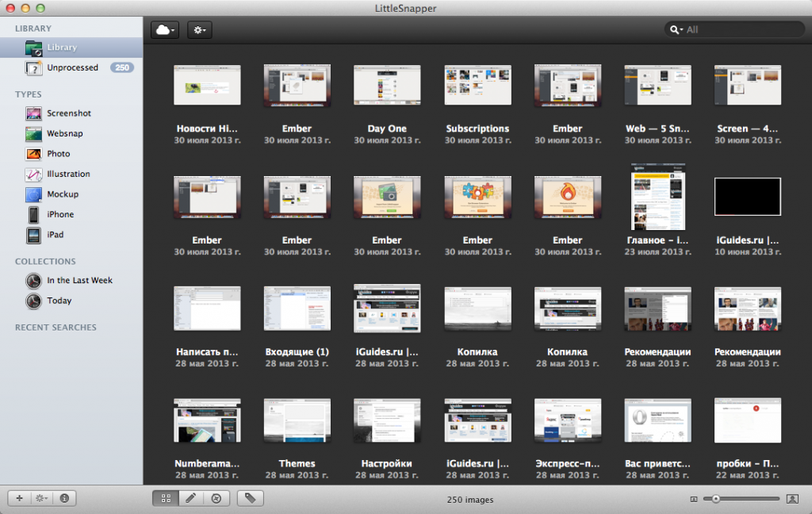
Task: Select Library in the sidebar
Action: (61, 48)
